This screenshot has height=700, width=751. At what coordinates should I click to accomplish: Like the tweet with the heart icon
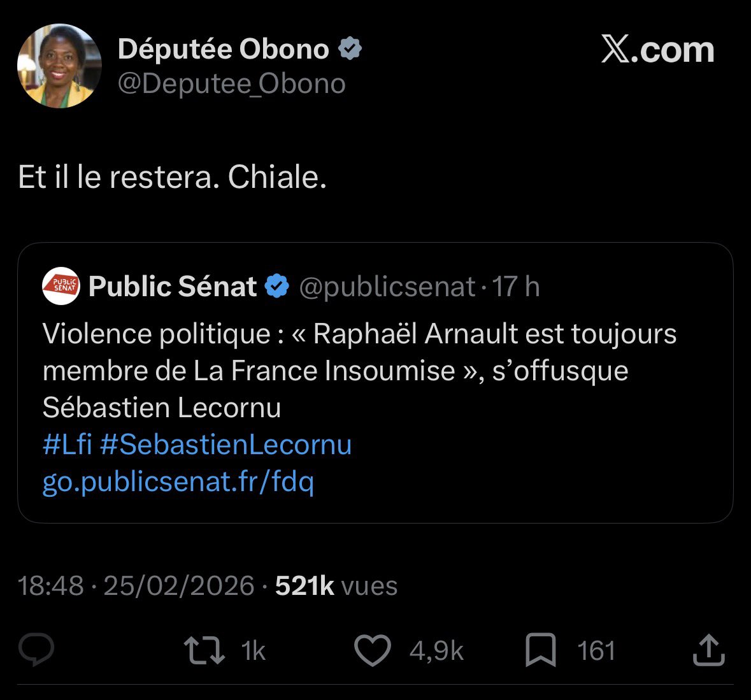372,650
